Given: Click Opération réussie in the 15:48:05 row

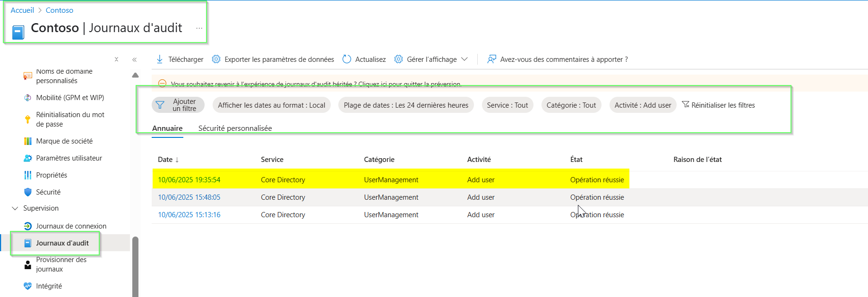Looking at the screenshot, I should pyautogui.click(x=597, y=197).
